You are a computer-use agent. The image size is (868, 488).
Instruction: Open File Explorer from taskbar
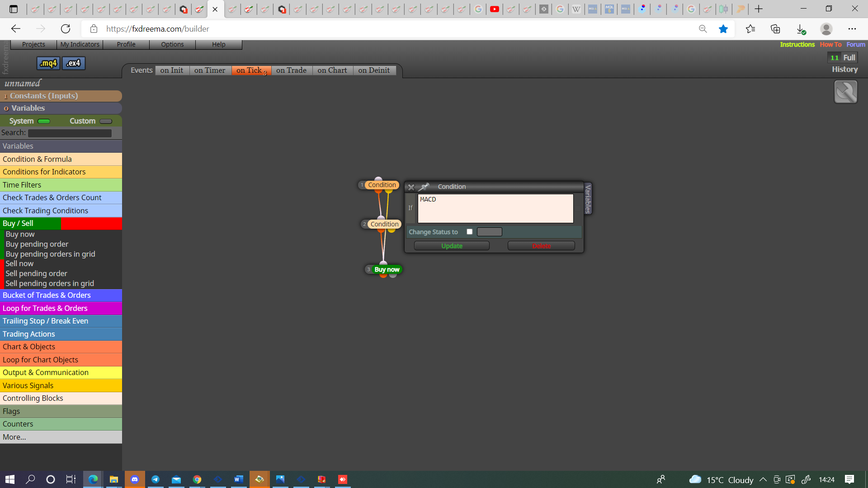click(x=114, y=479)
